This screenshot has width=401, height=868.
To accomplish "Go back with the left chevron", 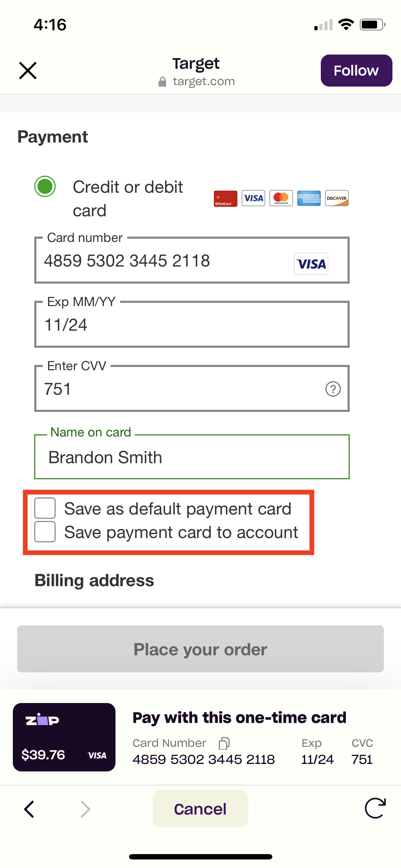I will (x=29, y=809).
